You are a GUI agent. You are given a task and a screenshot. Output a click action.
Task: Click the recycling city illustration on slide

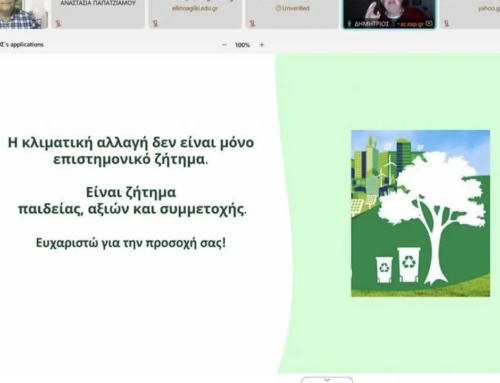[x=420, y=213]
